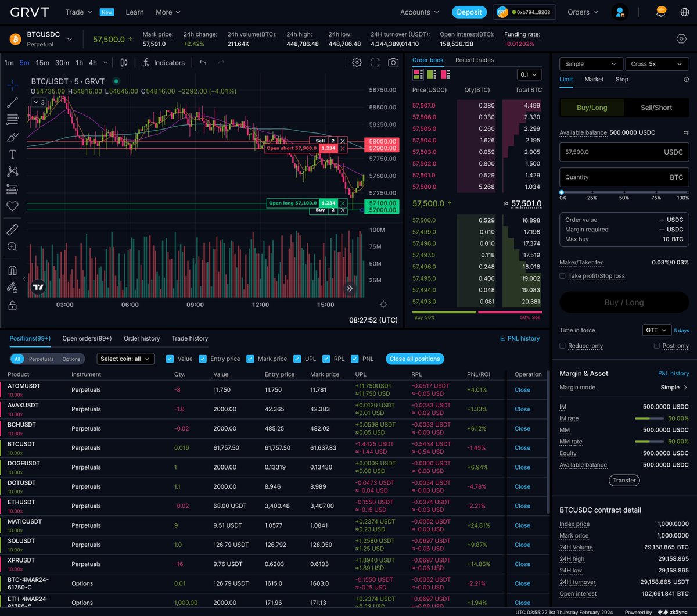Toggle chart fullscreen mode
This screenshot has height=616, width=697.
tap(375, 63)
